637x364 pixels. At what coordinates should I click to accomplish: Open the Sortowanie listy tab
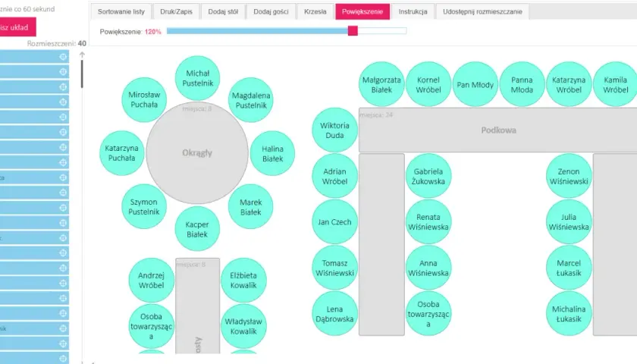[x=121, y=12]
